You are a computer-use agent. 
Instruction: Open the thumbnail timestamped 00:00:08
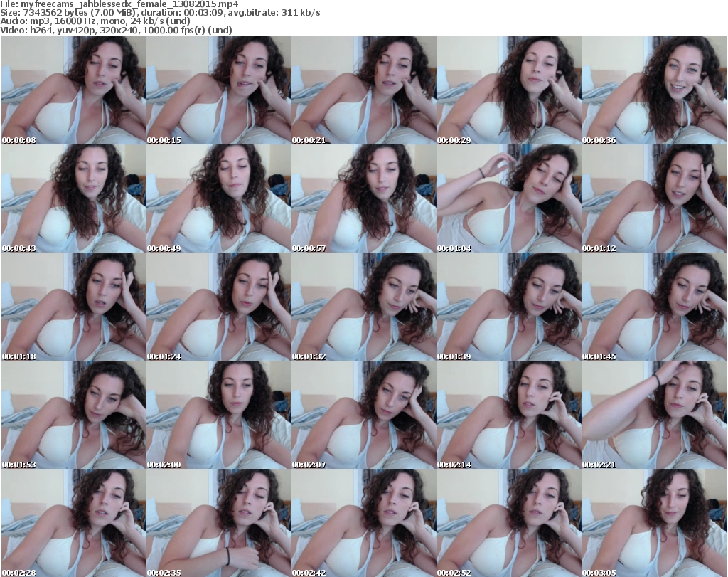tap(73, 90)
